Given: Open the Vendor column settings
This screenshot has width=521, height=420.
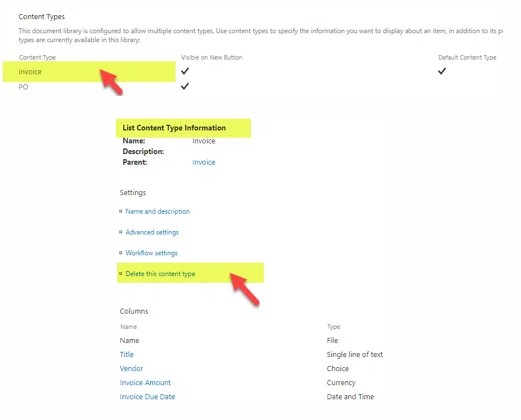Looking at the screenshot, I should [131, 368].
